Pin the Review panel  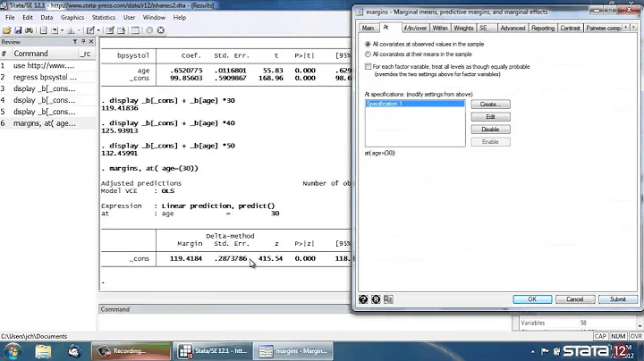83,41
